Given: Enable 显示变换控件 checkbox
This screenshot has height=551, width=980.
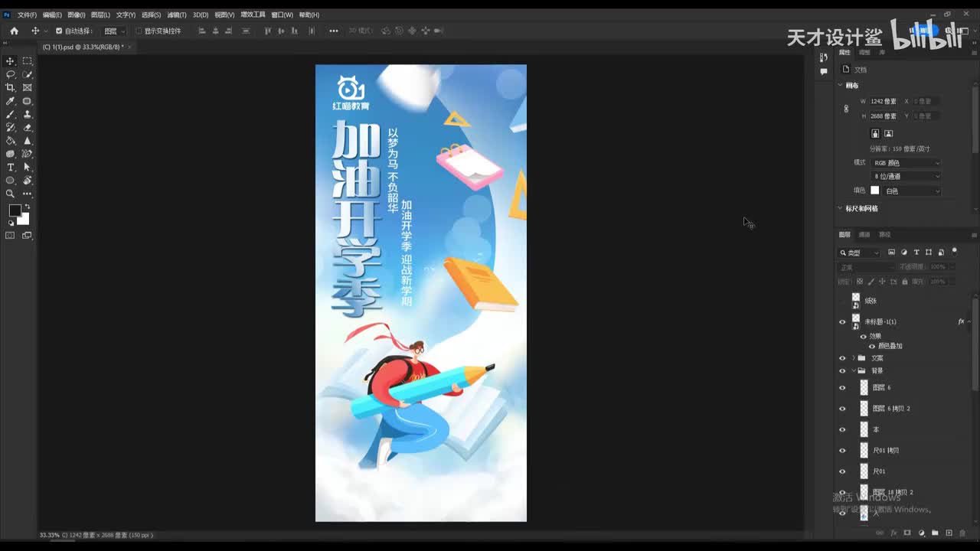Looking at the screenshot, I should pos(139,31).
